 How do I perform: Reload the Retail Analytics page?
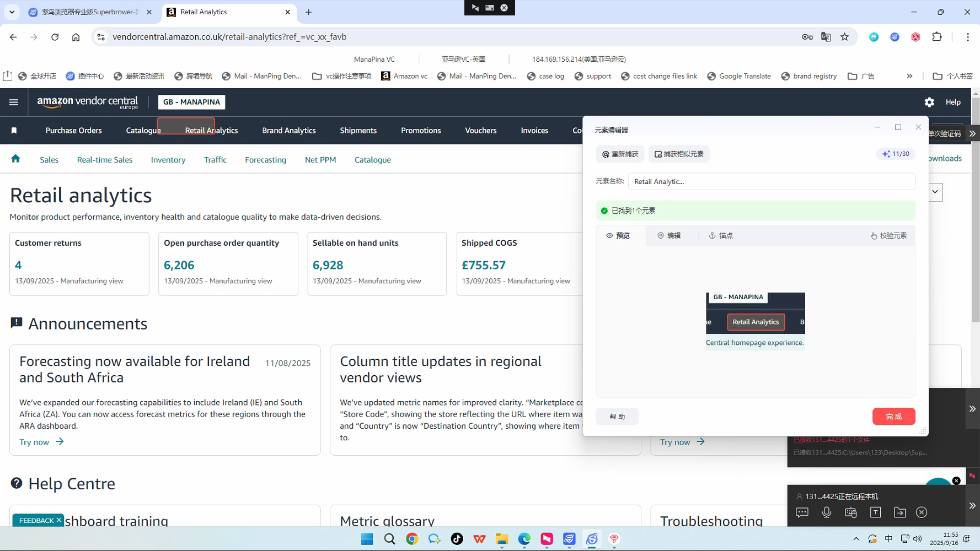pyautogui.click(x=55, y=37)
